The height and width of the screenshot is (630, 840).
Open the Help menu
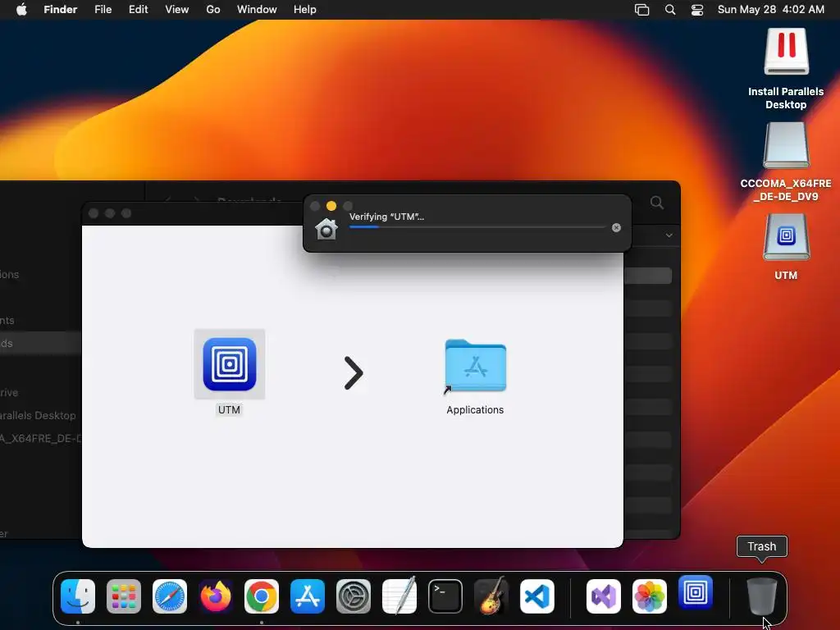pos(305,10)
